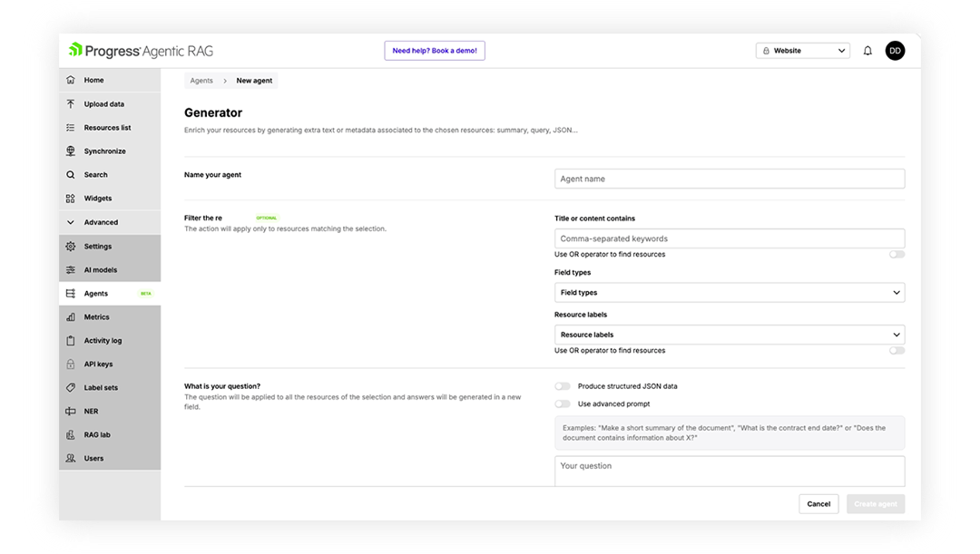Screen dimensions: 980x554
Task: Open the Settings gear icon
Action: 71,247
